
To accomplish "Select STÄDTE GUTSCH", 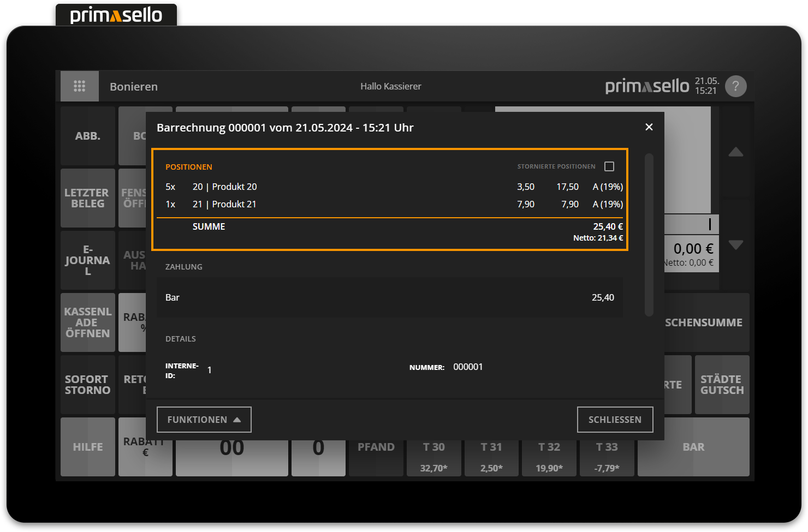I will [x=722, y=385].
